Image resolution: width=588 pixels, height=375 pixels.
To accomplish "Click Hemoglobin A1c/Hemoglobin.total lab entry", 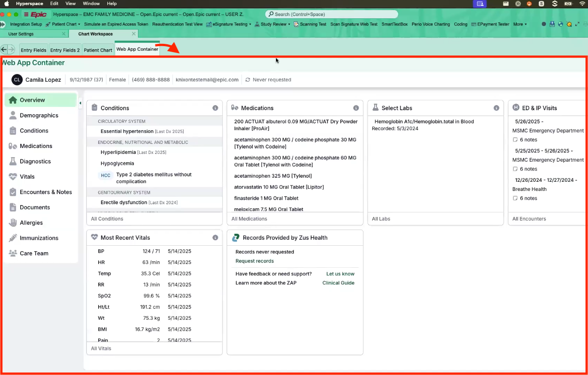I will pyautogui.click(x=424, y=122).
